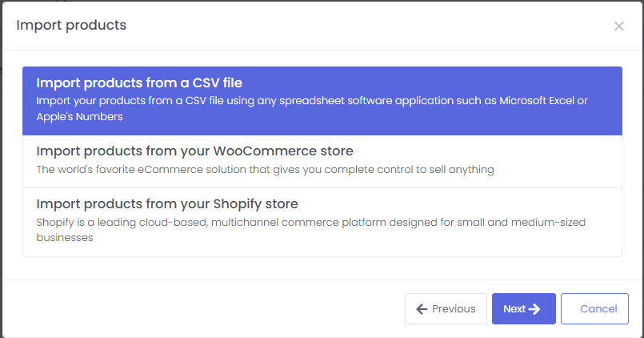
Task: Click the word businesses in Shopify description
Action: coord(65,238)
